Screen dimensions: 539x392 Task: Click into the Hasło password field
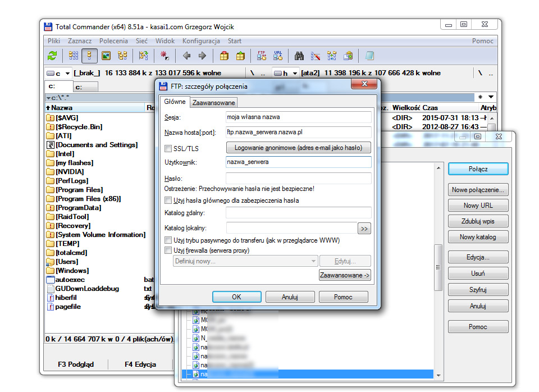click(298, 178)
